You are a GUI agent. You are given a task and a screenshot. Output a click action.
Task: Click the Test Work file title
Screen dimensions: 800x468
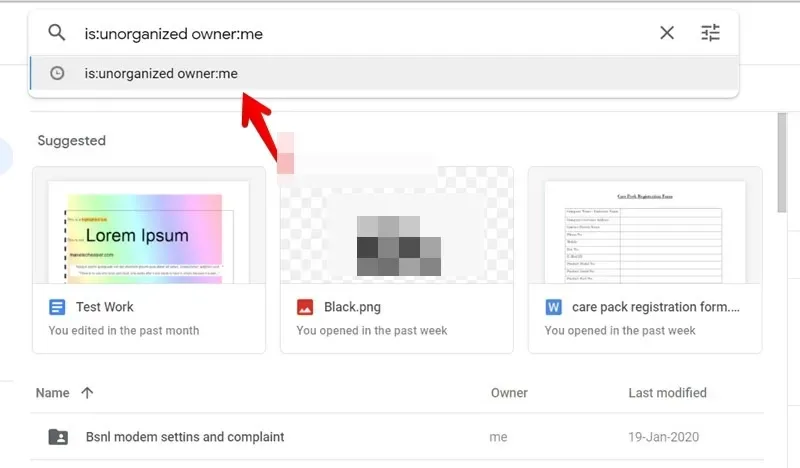[x=105, y=307]
